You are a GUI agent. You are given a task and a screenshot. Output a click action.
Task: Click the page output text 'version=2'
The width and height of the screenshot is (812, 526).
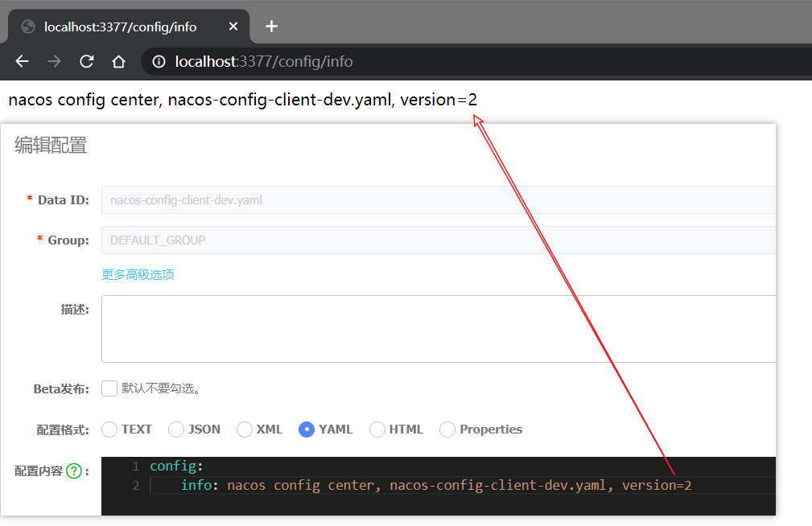click(438, 100)
